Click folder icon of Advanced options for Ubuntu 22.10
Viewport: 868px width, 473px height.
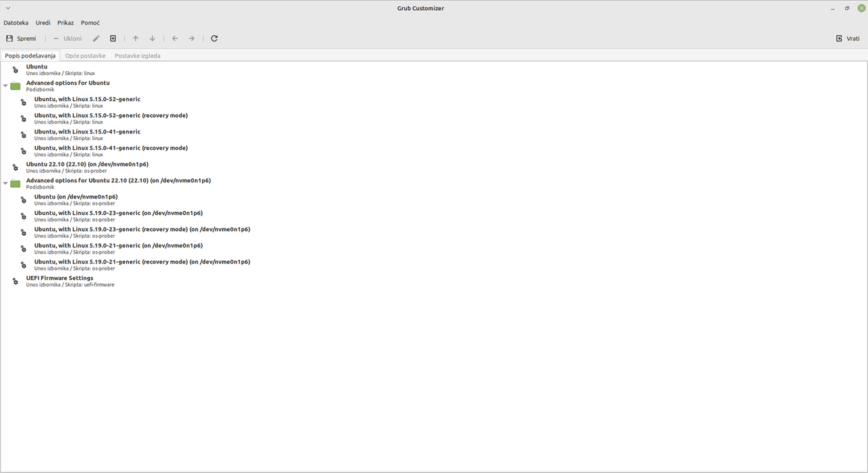(x=16, y=184)
